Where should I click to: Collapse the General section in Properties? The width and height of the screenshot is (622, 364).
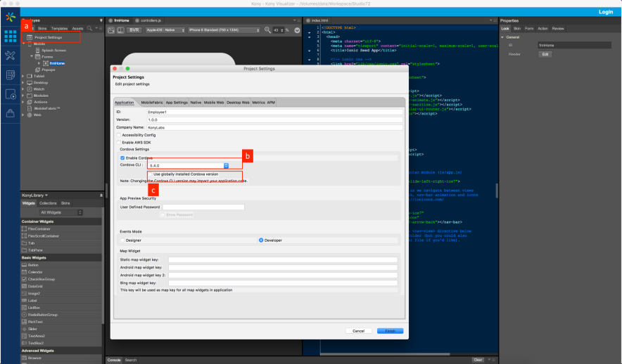pos(502,37)
